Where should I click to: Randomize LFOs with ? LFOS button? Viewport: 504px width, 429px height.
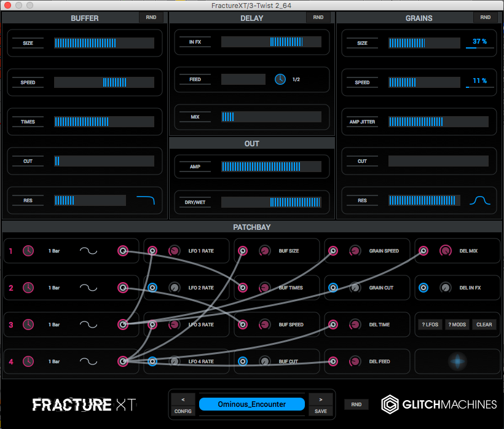tap(430, 325)
